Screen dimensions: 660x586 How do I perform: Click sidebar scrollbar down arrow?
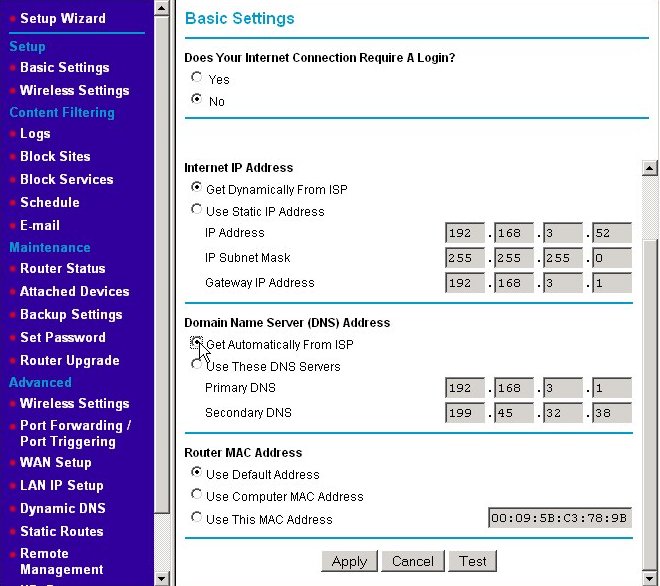pos(162,578)
